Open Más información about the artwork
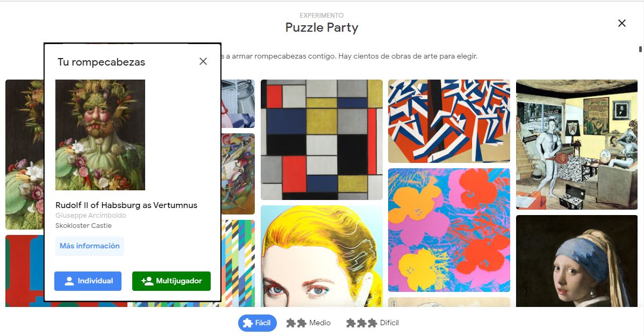644x336 pixels. coord(90,246)
